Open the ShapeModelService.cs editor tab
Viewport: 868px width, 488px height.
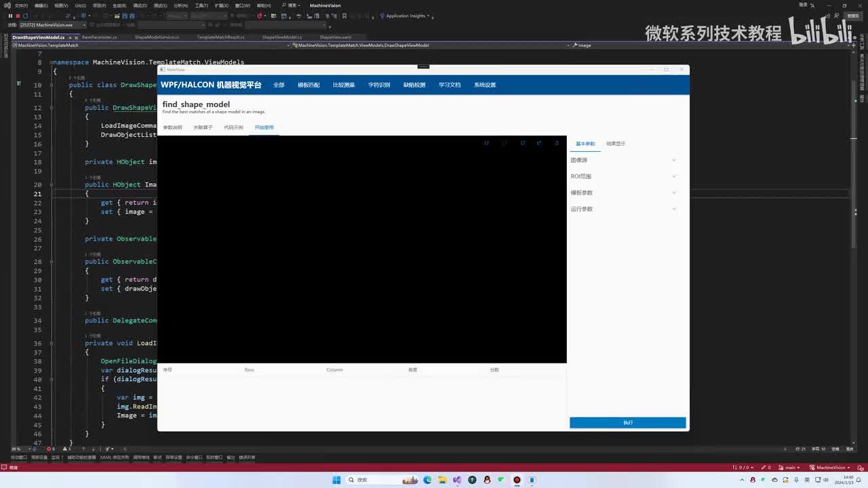[x=157, y=37]
